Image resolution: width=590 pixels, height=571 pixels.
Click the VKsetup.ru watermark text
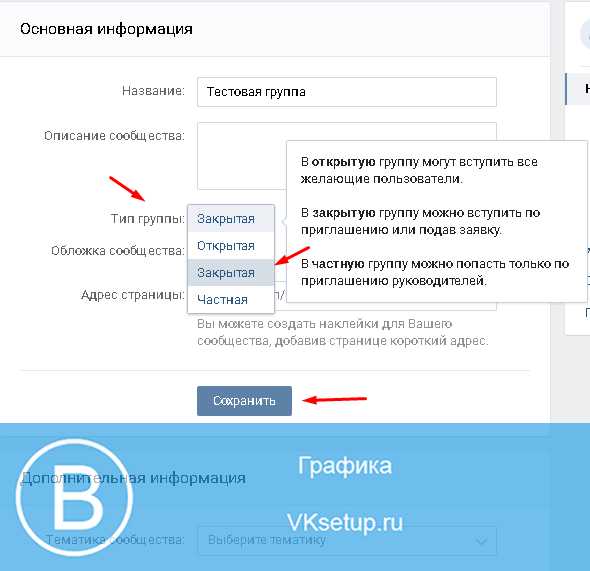coord(345,522)
